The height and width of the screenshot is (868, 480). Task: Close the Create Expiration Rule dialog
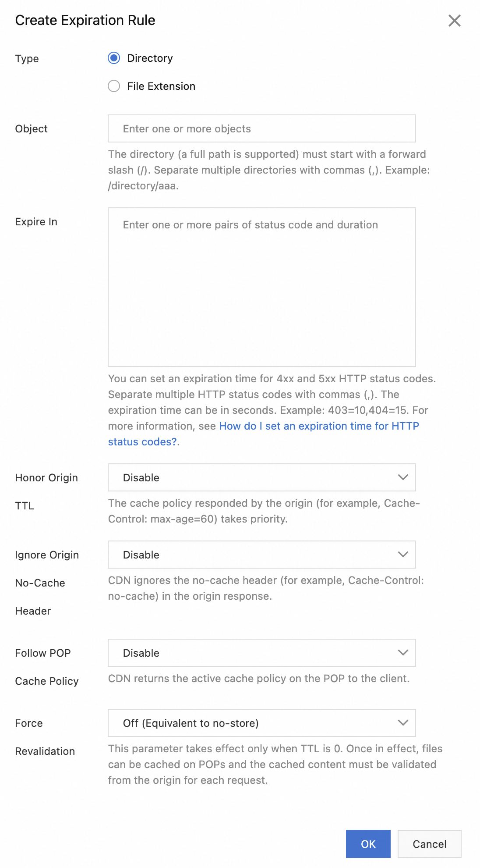[x=455, y=21]
